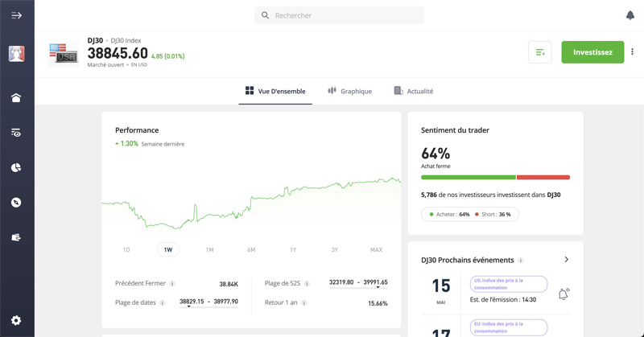Open the wallet icon in sidebar
This screenshot has width=644, height=337.
16,237
